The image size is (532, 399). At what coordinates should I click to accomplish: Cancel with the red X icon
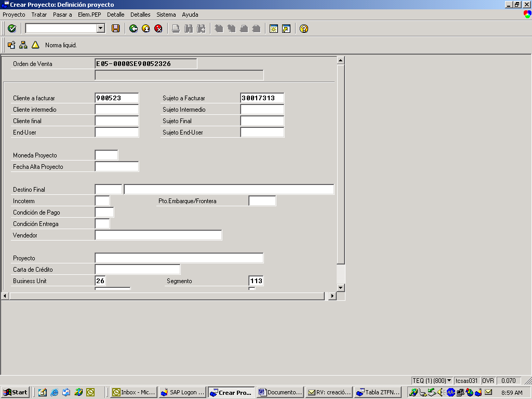point(158,29)
